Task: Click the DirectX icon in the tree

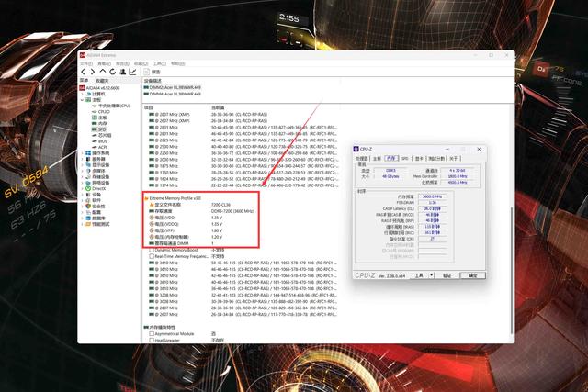Action: pos(88,188)
